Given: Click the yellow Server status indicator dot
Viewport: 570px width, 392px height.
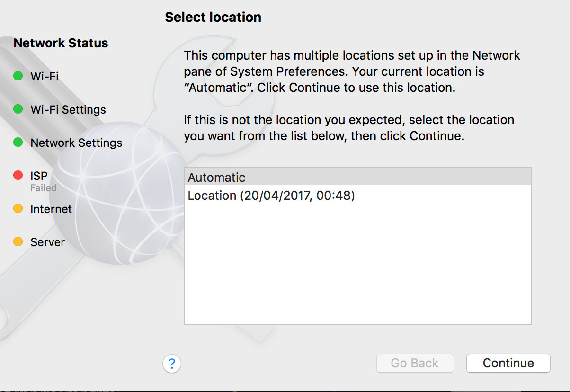Looking at the screenshot, I should coord(18,242).
